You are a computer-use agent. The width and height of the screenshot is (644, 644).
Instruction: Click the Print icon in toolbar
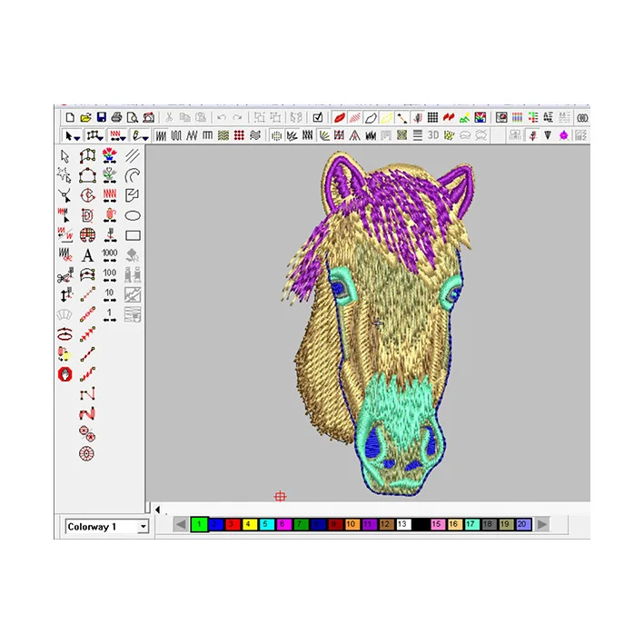(x=116, y=118)
